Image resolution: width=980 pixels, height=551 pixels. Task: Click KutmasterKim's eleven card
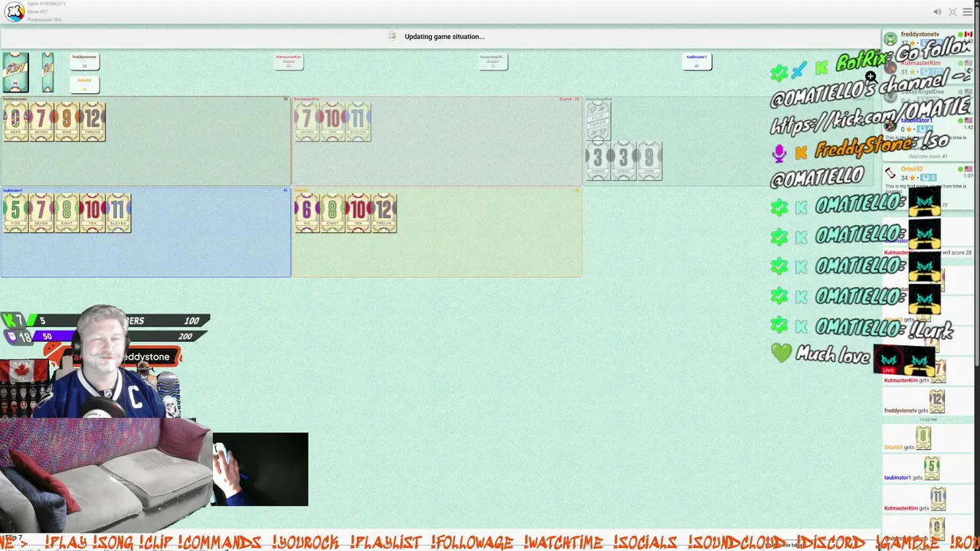pos(358,122)
